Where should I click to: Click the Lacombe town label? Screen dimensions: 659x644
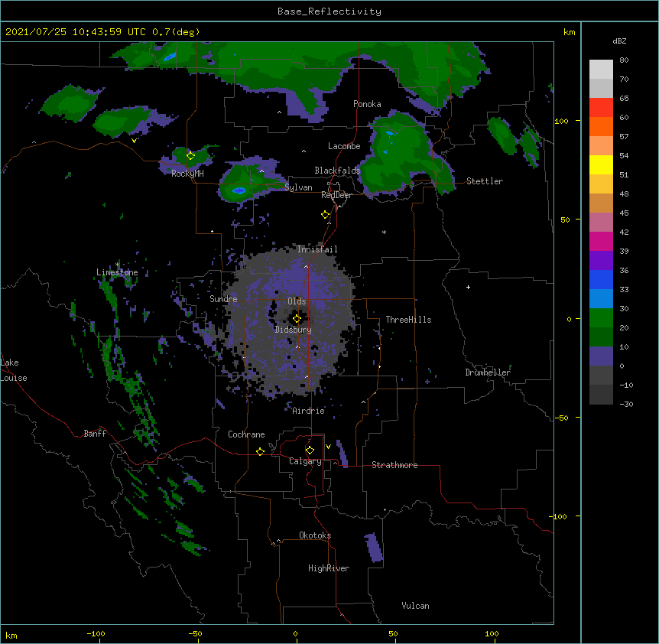click(344, 146)
